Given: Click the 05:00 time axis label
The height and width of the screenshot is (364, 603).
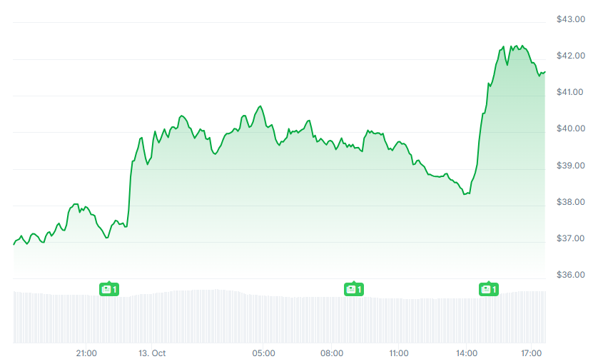Looking at the screenshot, I should pyautogui.click(x=264, y=353).
